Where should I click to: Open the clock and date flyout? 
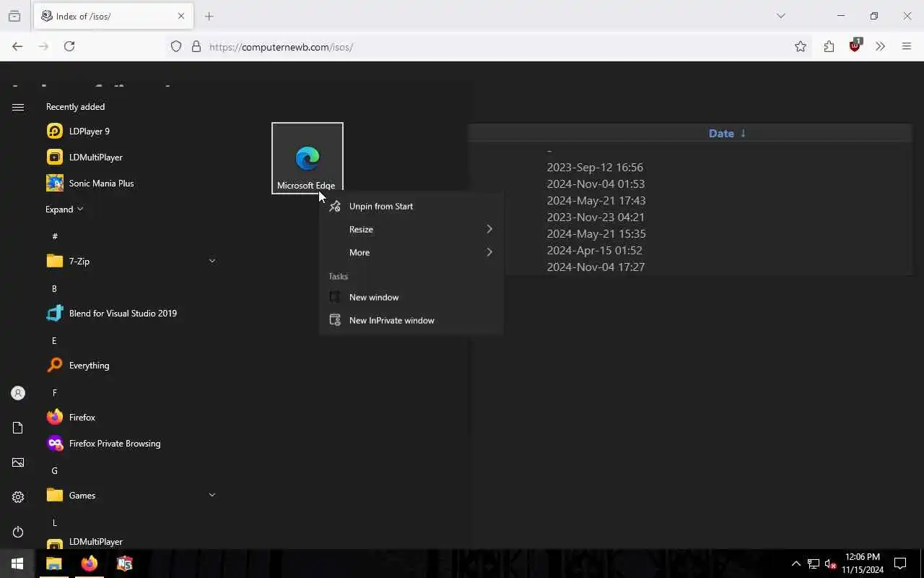(x=863, y=564)
